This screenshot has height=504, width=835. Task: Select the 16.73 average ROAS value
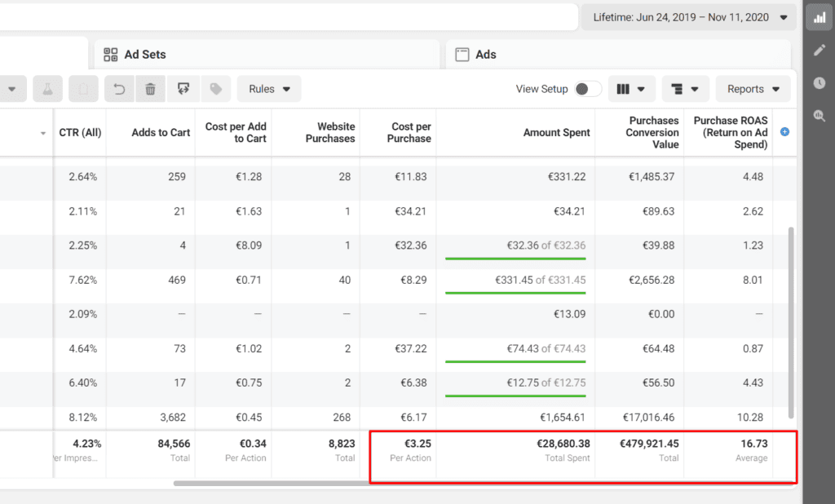(754, 444)
